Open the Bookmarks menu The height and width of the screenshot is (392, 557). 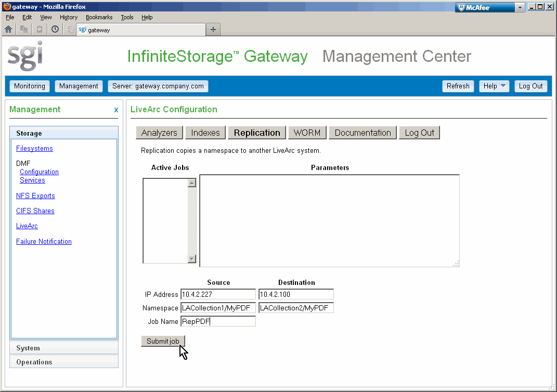coord(99,17)
